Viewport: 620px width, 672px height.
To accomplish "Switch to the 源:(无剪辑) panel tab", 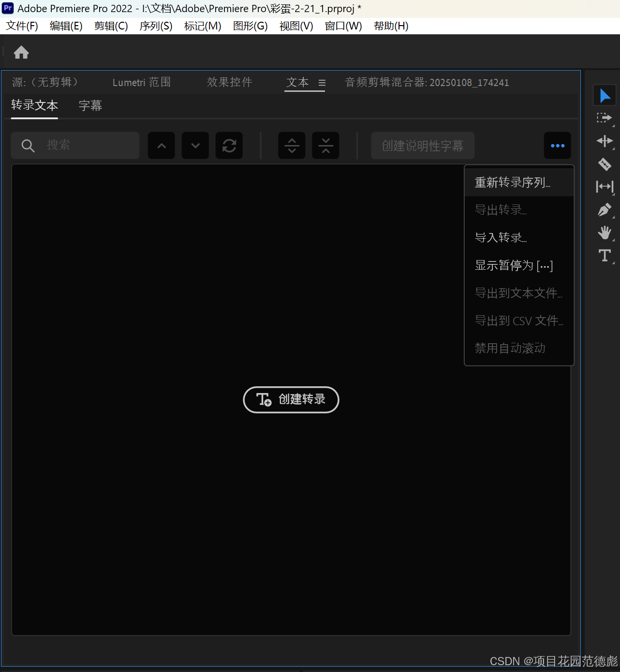I will coord(45,82).
